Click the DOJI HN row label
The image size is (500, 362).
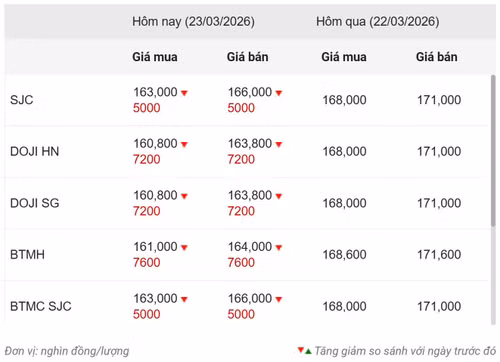click(x=35, y=151)
